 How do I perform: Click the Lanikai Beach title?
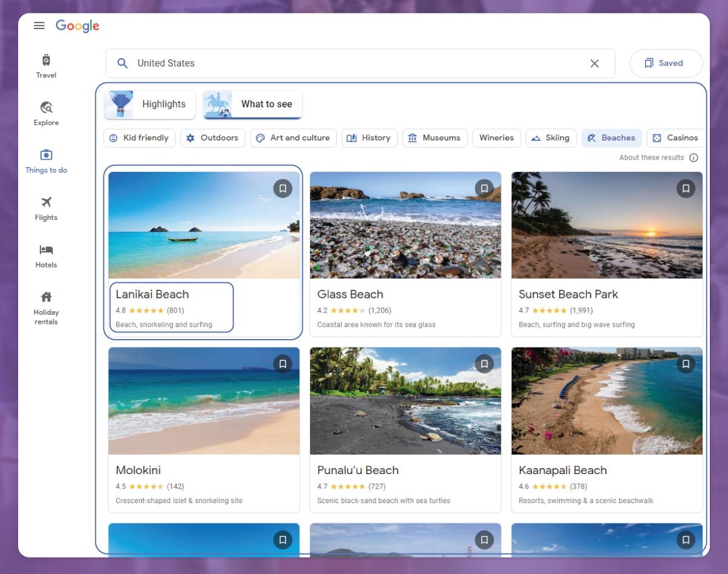[152, 294]
